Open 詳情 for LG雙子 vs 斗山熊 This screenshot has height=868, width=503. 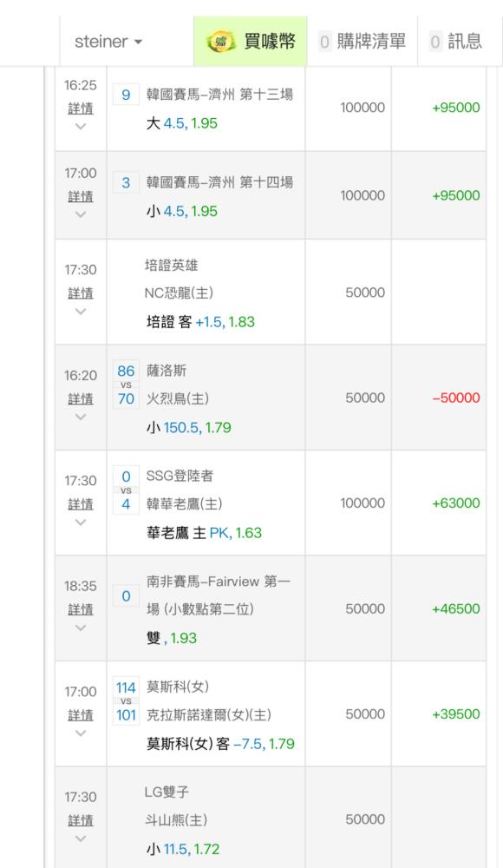click(x=81, y=820)
